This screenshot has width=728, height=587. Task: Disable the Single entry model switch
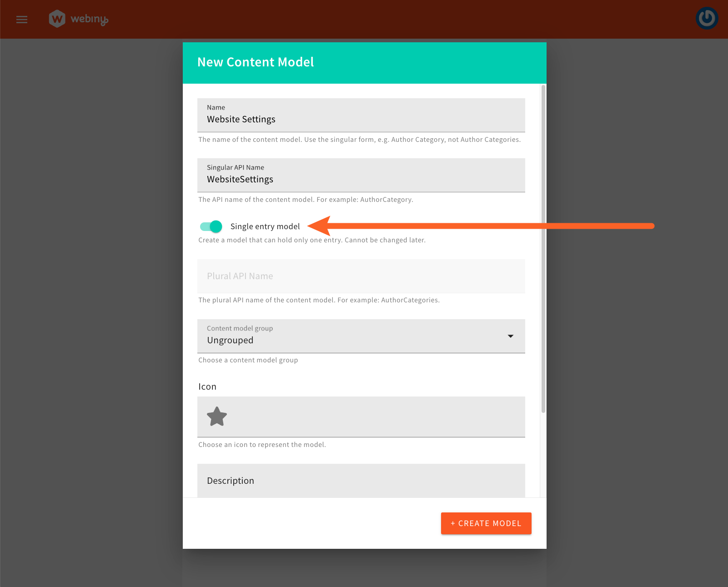pos(210,226)
